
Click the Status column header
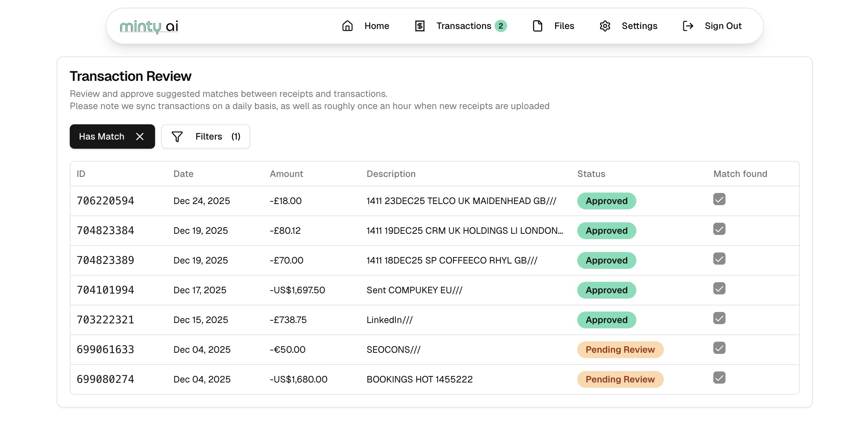click(x=591, y=174)
